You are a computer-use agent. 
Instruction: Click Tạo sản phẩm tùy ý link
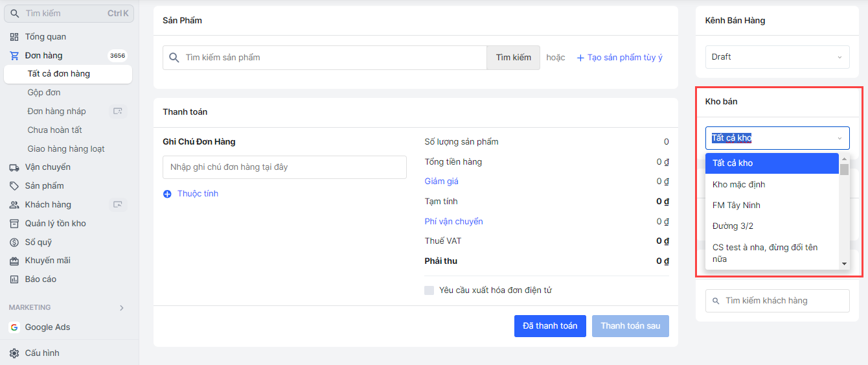click(619, 58)
